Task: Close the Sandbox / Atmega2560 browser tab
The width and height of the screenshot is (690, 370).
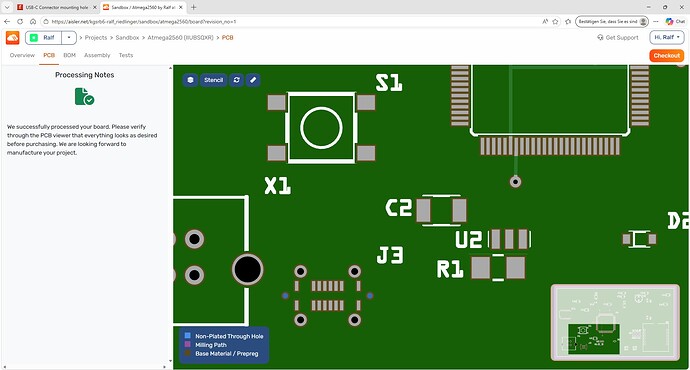Action: coord(181,7)
